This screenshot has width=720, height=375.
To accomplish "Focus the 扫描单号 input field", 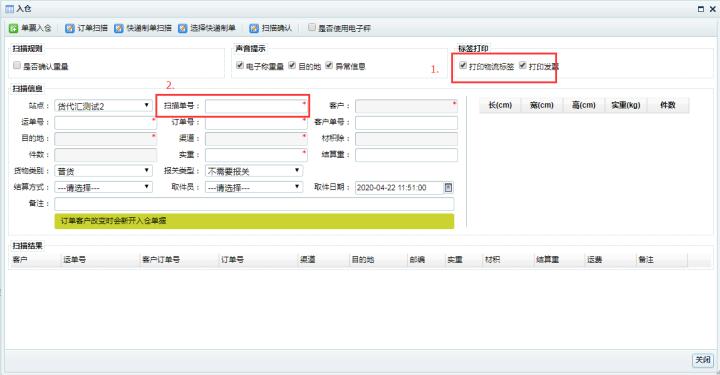I will point(256,106).
